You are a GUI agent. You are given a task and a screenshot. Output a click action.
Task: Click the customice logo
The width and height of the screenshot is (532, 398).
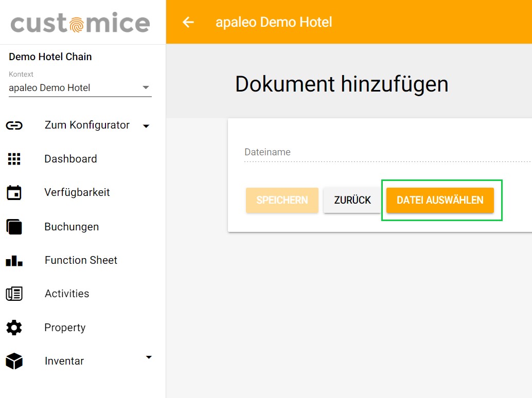tap(80, 23)
